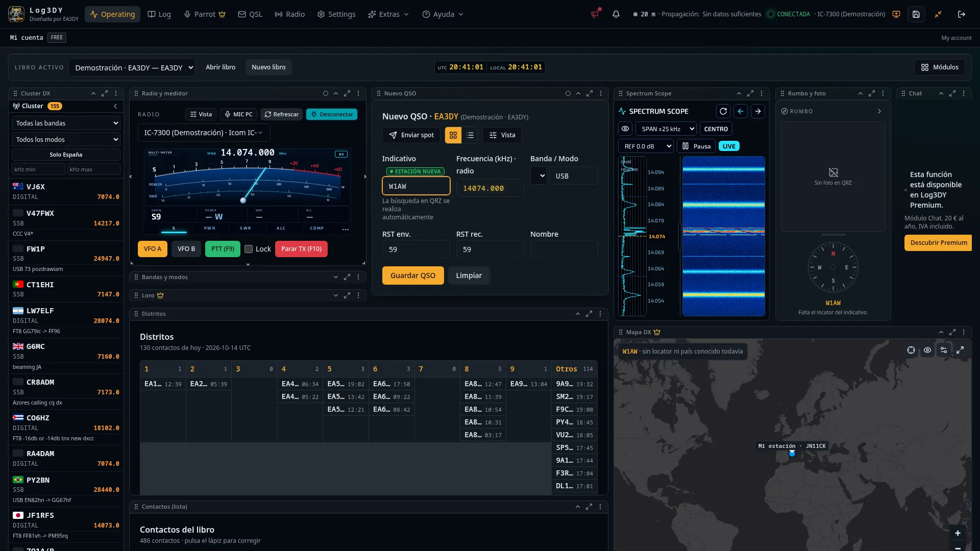Open the Libro activo logbook selector
Screen dimensions: 980x551
[x=132, y=67]
